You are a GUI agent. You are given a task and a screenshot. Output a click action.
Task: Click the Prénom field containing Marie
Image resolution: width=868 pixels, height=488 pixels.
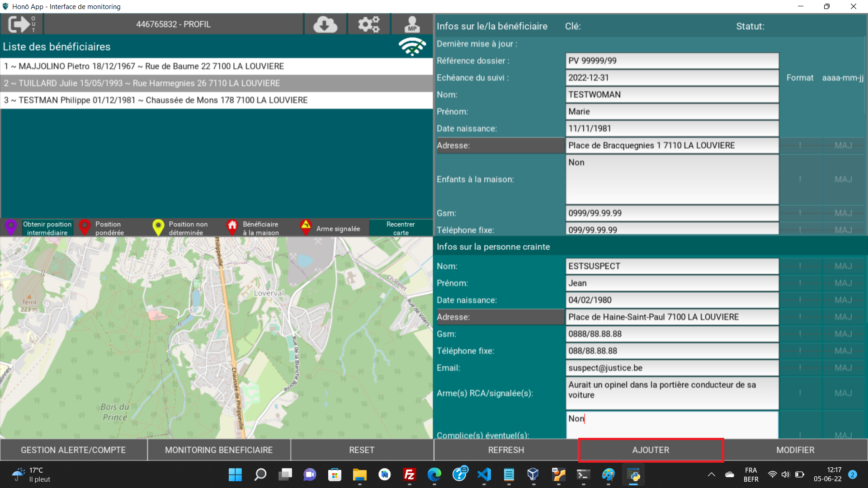672,112
